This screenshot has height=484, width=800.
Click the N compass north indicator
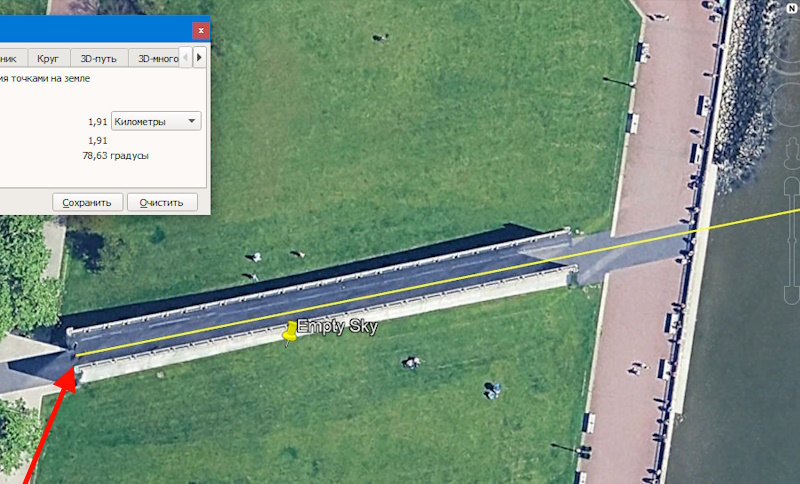click(792, 9)
